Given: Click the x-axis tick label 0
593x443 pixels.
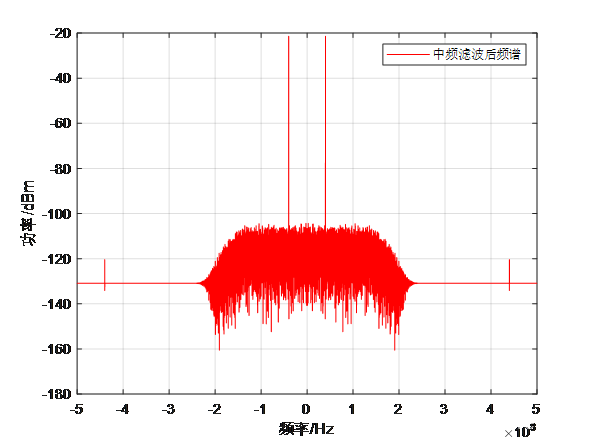Looking at the screenshot, I should tap(306, 409).
